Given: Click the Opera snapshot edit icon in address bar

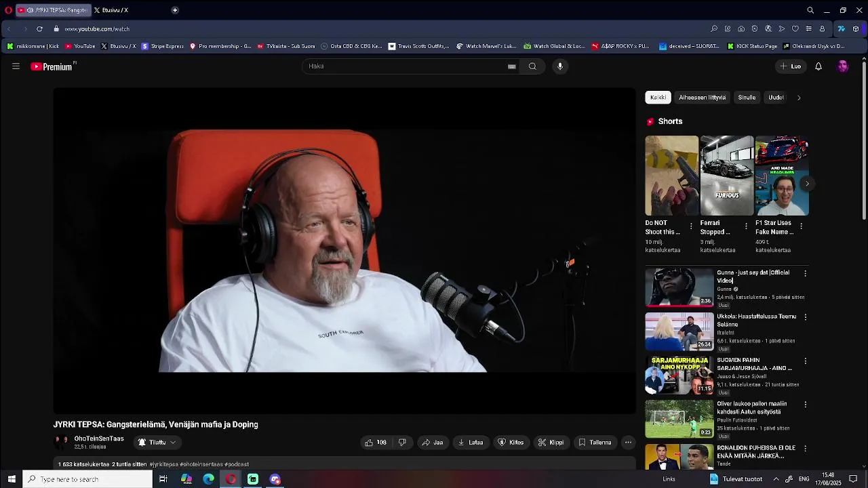Looking at the screenshot, I should coord(728,29).
